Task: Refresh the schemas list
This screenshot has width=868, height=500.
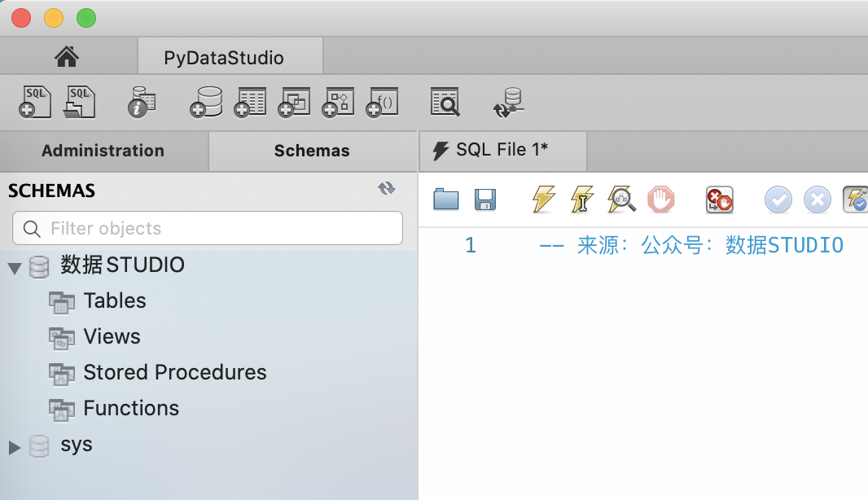Action: 386,189
